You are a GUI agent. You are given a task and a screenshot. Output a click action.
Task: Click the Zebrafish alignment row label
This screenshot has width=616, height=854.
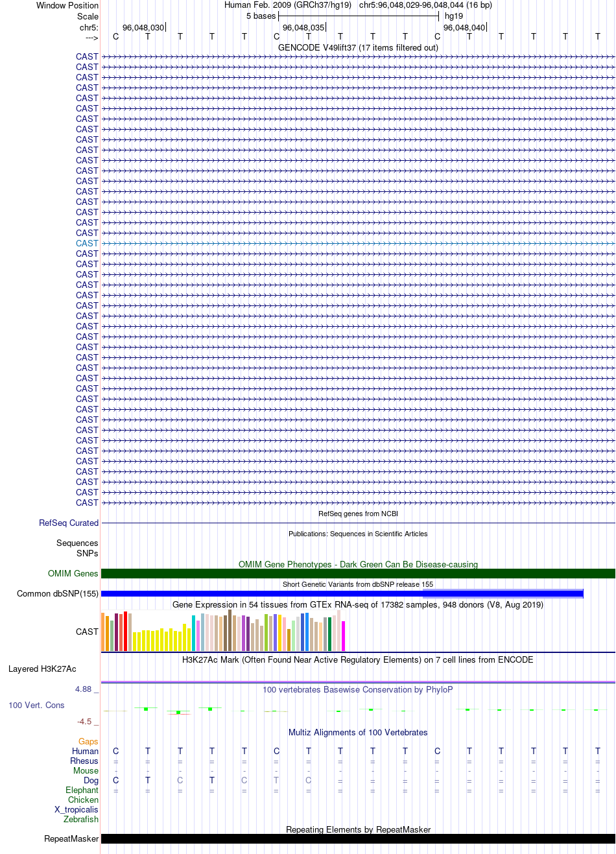(81, 819)
